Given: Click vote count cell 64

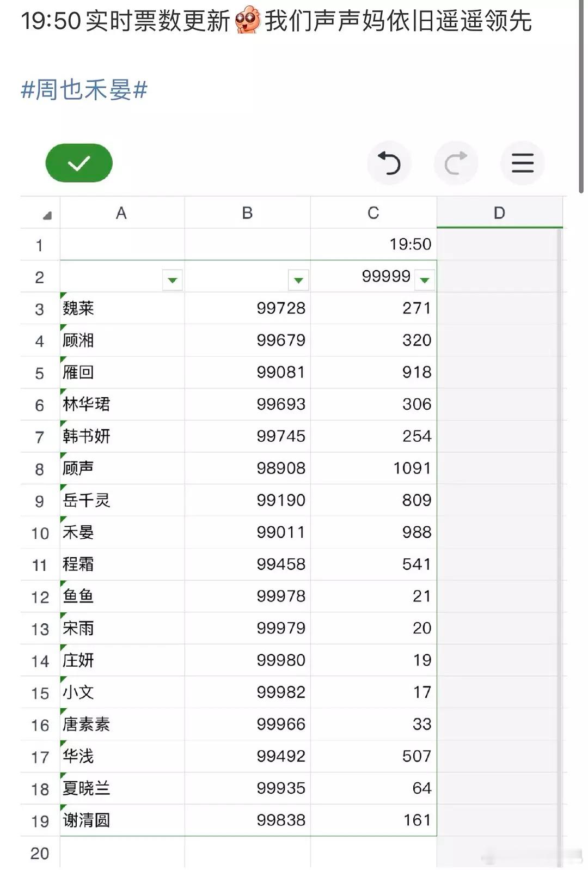Looking at the screenshot, I should click(x=373, y=788).
